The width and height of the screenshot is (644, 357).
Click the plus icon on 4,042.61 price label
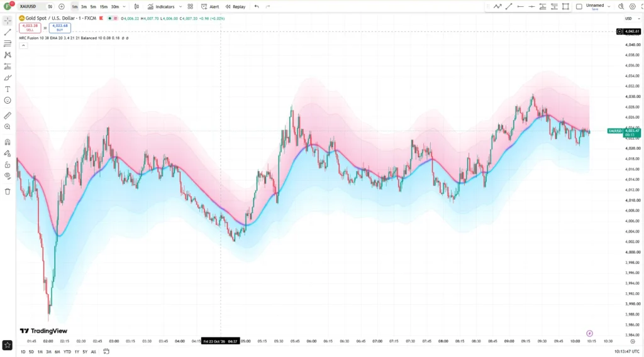tap(619, 31)
